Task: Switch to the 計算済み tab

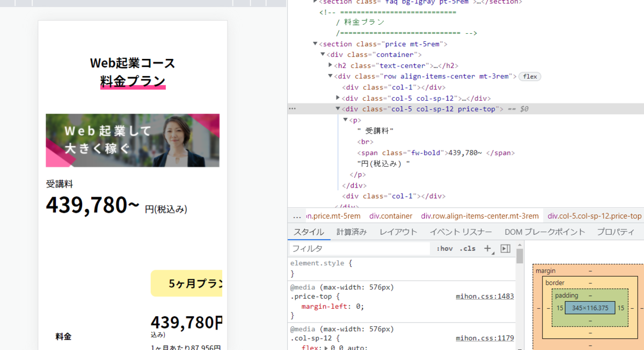Action: [x=352, y=232]
